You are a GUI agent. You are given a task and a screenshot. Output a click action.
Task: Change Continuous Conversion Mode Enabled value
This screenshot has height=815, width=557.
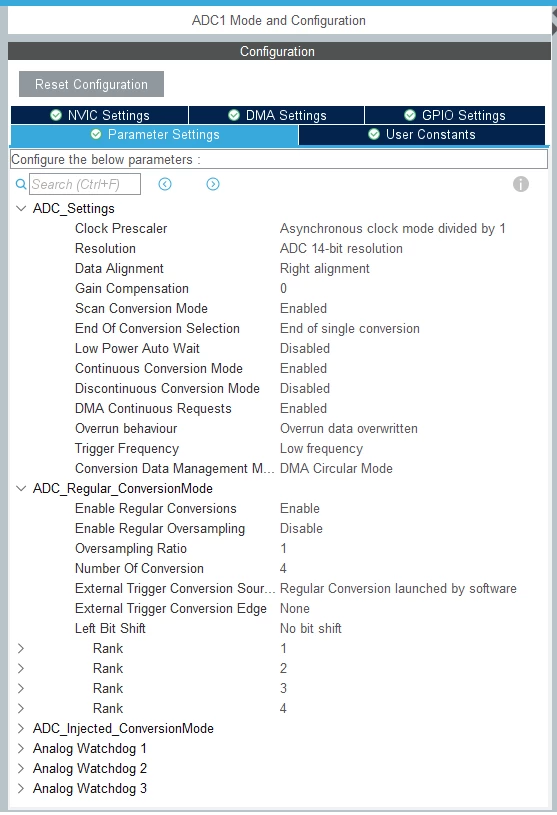point(303,369)
